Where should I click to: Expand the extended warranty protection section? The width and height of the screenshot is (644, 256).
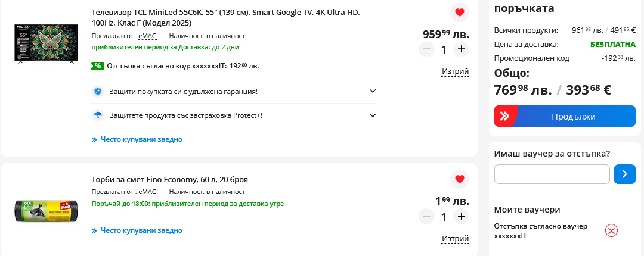[373, 91]
